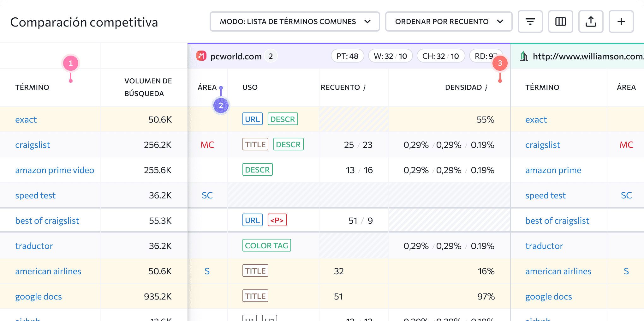
Task: Click the S area in pcworld american airlines row
Action: pos(207,271)
